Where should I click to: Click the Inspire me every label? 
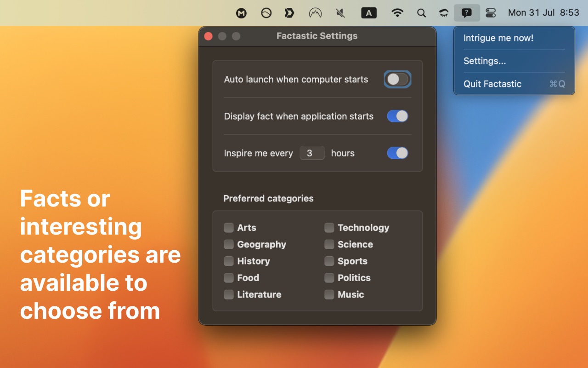[258, 153]
